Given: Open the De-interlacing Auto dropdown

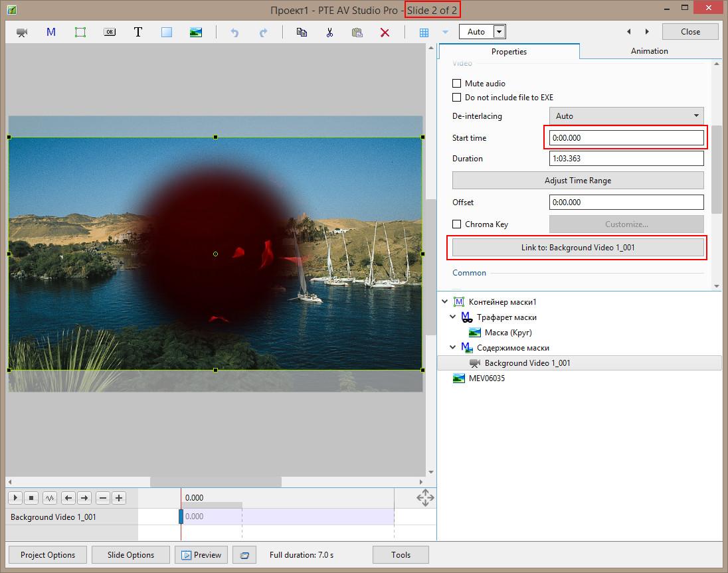Looking at the screenshot, I should coord(626,116).
